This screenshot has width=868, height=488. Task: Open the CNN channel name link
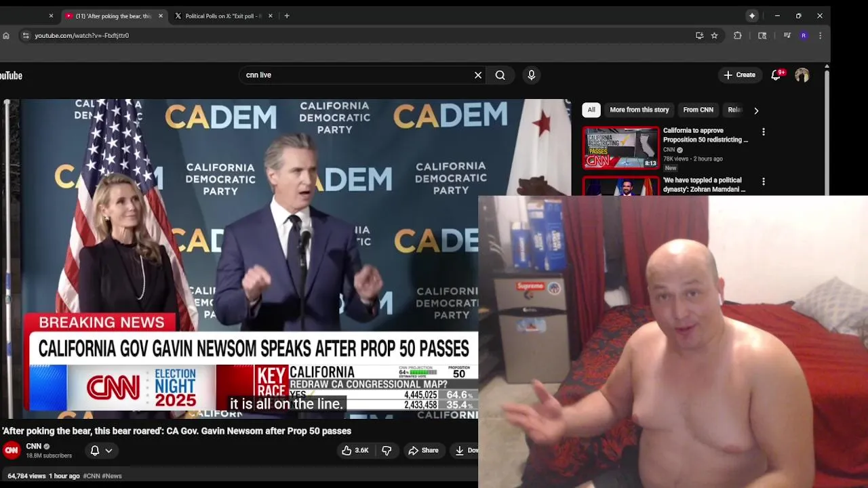[34, 446]
